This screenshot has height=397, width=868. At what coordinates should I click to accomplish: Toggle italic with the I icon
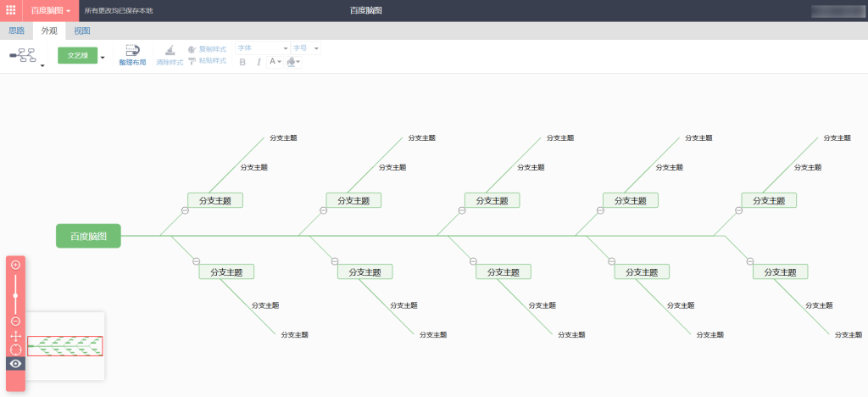258,62
